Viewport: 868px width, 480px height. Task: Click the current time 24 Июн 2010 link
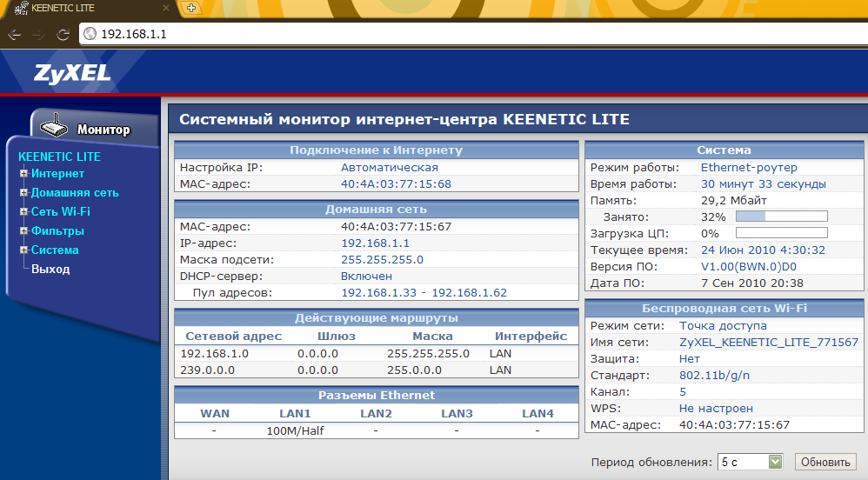(763, 250)
